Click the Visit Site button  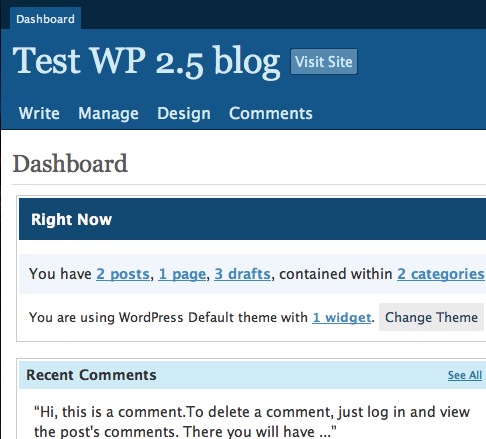324,62
